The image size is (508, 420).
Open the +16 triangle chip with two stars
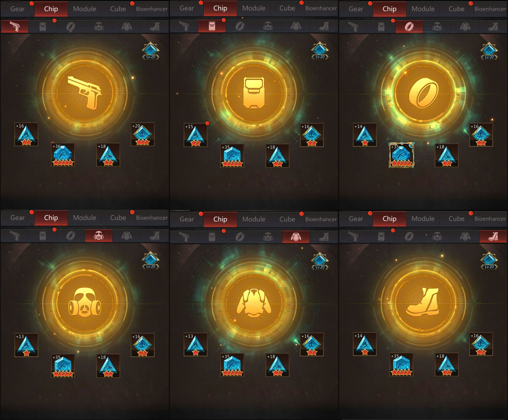point(26,134)
